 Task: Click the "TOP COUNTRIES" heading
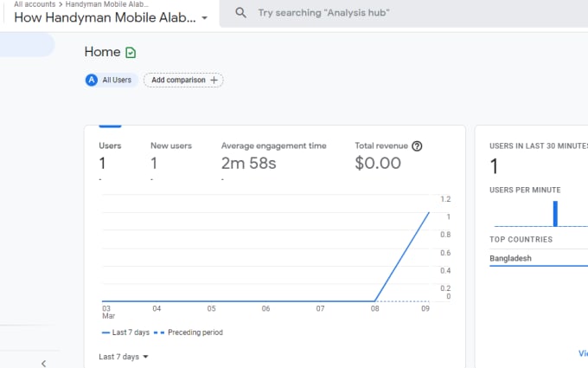pos(521,240)
